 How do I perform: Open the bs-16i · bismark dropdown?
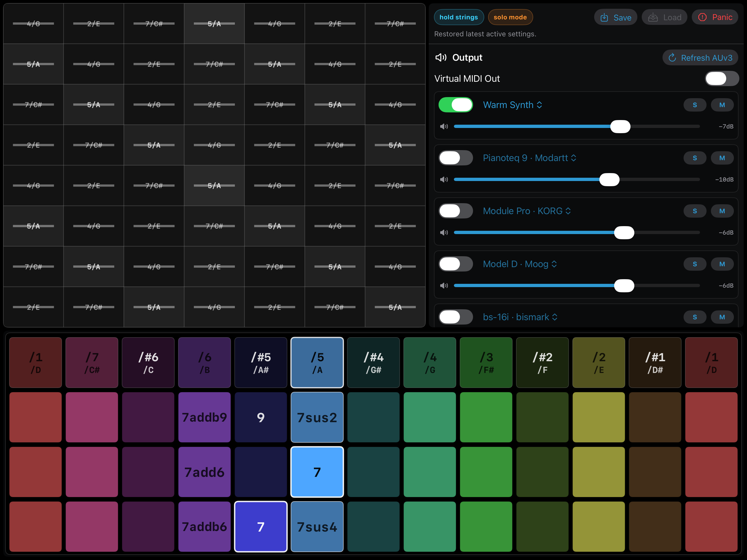[520, 317]
